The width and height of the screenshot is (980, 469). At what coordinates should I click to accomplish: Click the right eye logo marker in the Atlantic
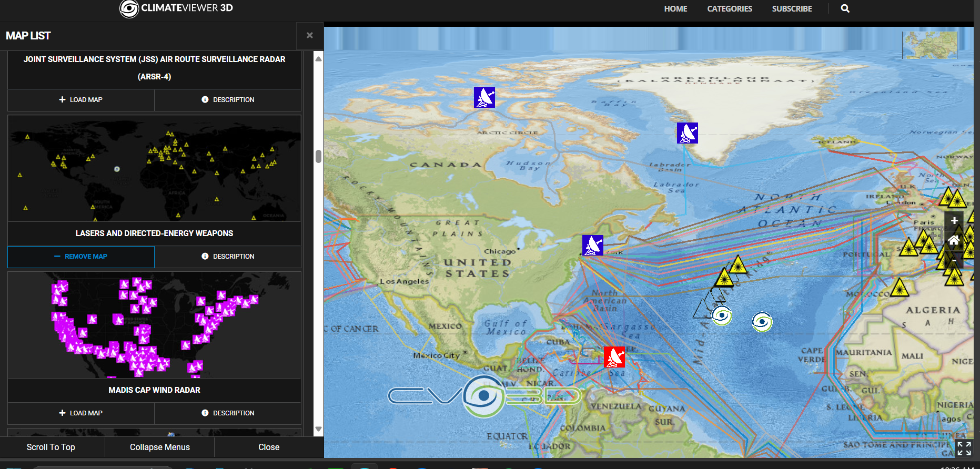(x=762, y=322)
